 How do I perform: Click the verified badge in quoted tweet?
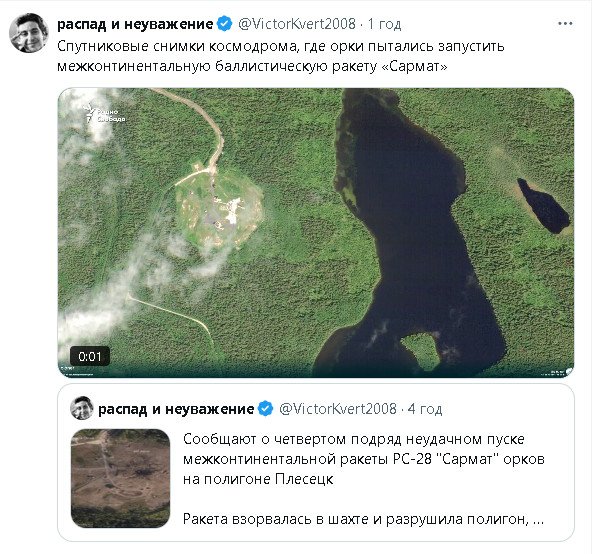click(x=267, y=409)
